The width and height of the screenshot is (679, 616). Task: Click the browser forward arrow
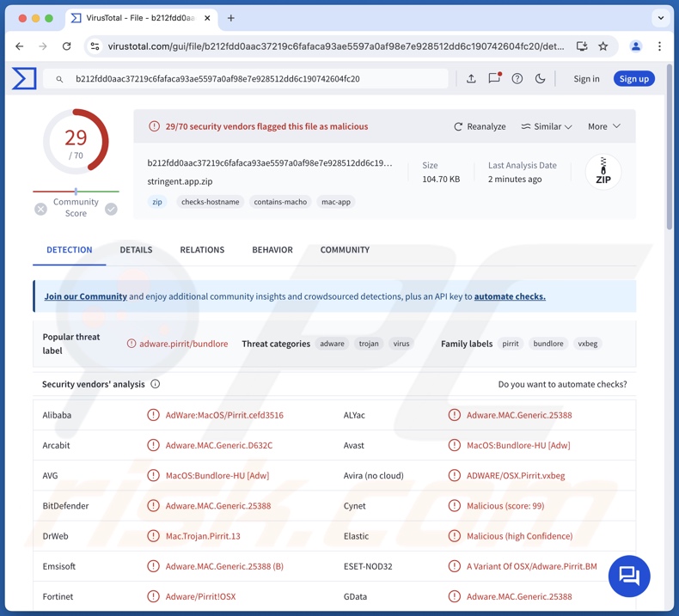(x=43, y=46)
